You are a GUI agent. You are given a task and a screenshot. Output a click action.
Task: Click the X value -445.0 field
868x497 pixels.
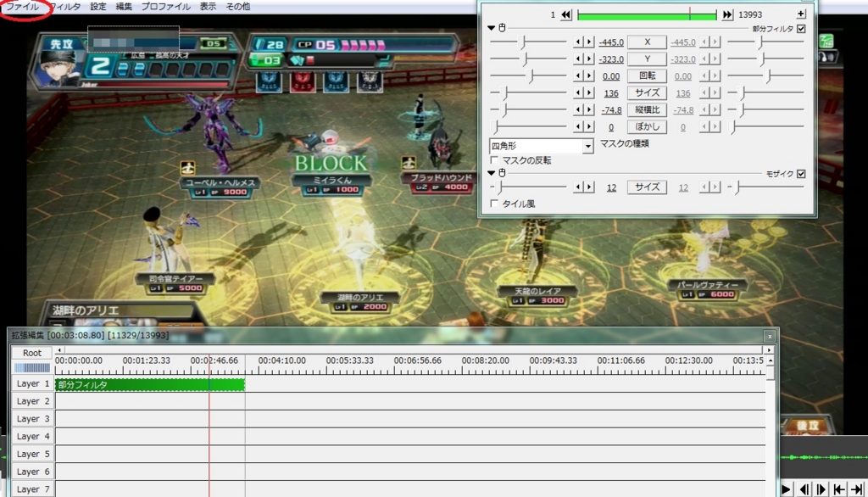coord(611,42)
